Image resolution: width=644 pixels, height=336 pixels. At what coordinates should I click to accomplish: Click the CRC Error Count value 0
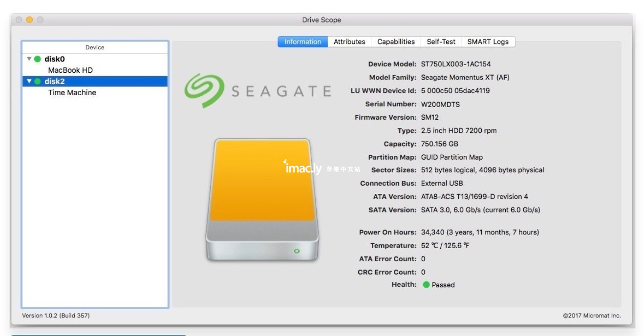423,272
